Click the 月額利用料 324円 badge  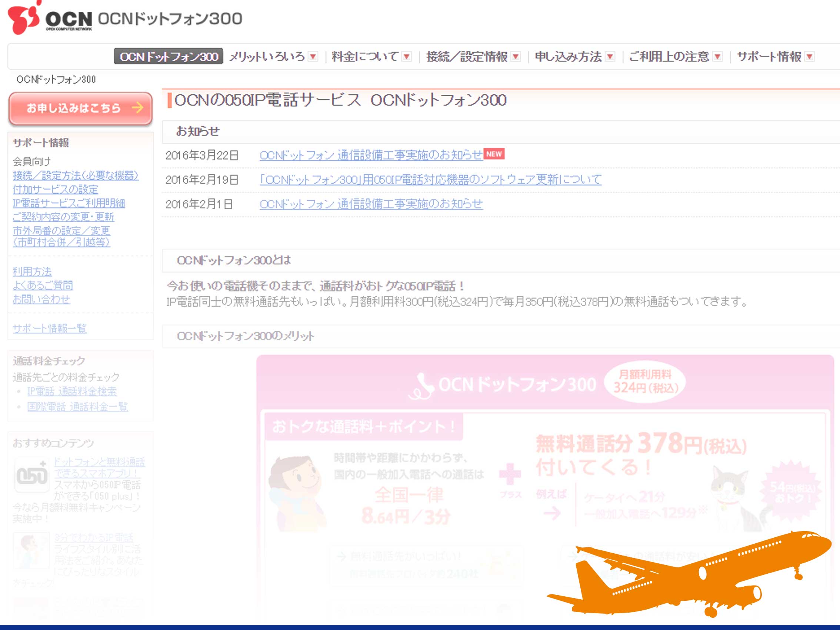646,381
